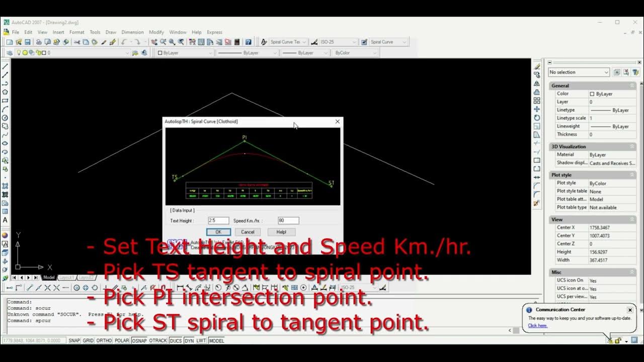The height and width of the screenshot is (362, 644).
Task: Toggle SNAP mode in status bar
Action: pos(74,340)
